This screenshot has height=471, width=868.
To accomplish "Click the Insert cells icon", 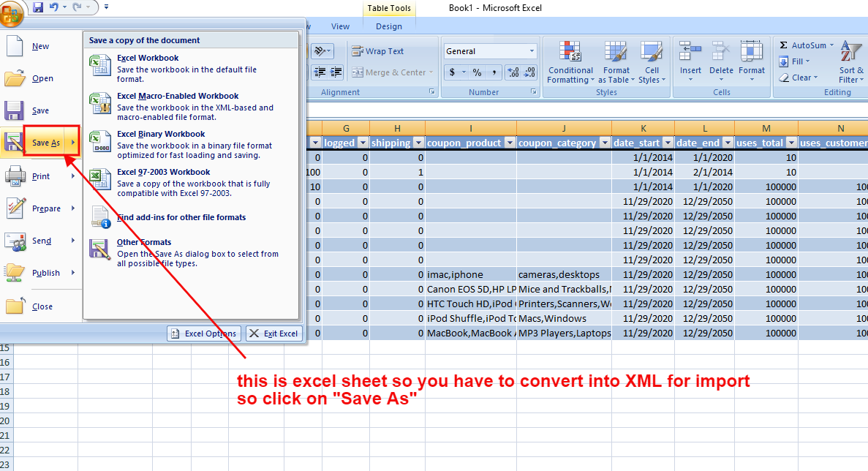I will click(690, 52).
